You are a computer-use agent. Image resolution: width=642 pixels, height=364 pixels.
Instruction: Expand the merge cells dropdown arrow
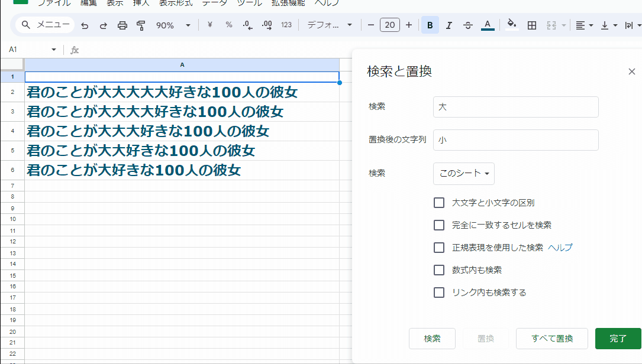click(x=563, y=25)
